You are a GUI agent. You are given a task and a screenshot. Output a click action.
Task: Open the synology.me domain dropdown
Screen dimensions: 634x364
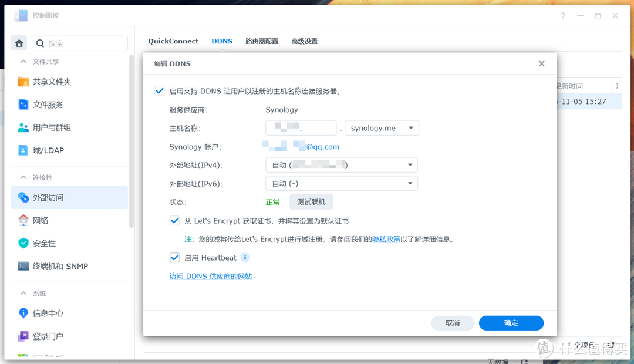click(382, 127)
